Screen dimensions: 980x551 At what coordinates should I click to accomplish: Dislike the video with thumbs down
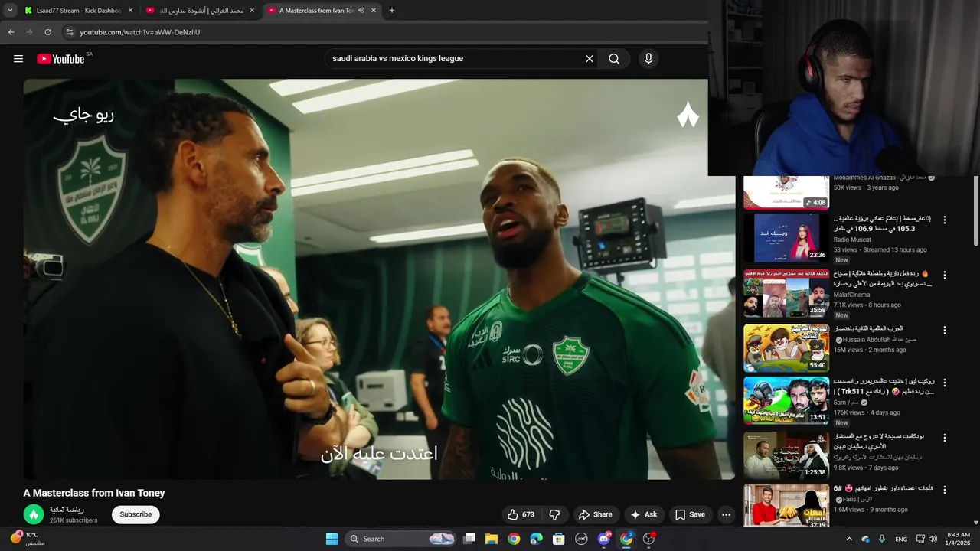[x=555, y=514]
